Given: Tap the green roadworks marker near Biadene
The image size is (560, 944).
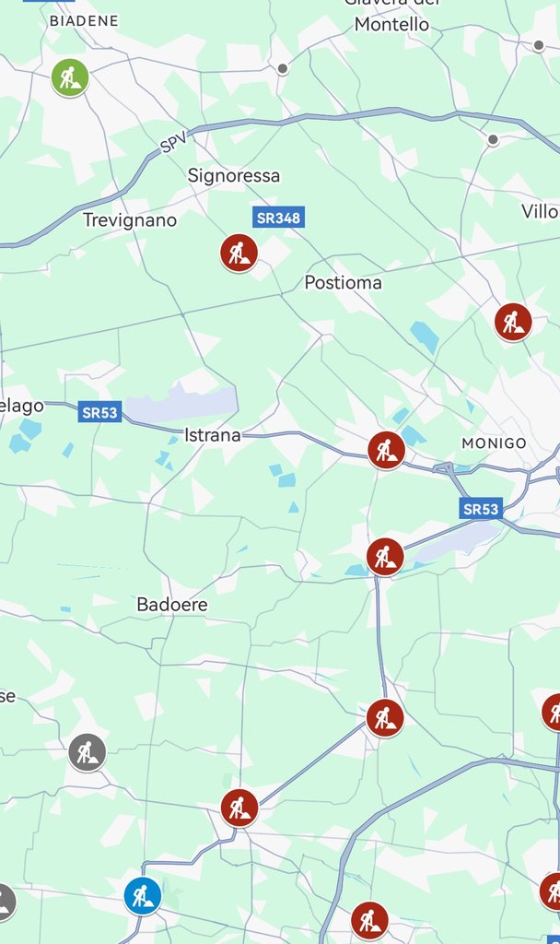Looking at the screenshot, I should (70, 77).
